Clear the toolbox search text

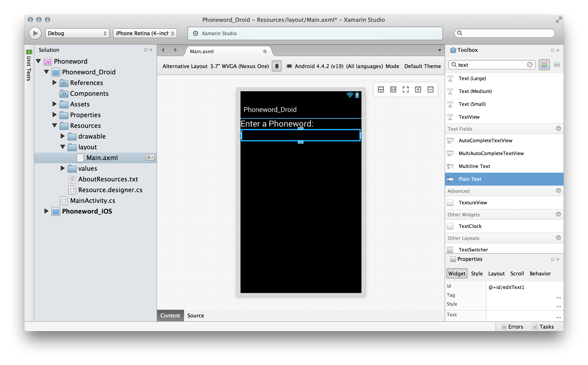pyautogui.click(x=529, y=65)
